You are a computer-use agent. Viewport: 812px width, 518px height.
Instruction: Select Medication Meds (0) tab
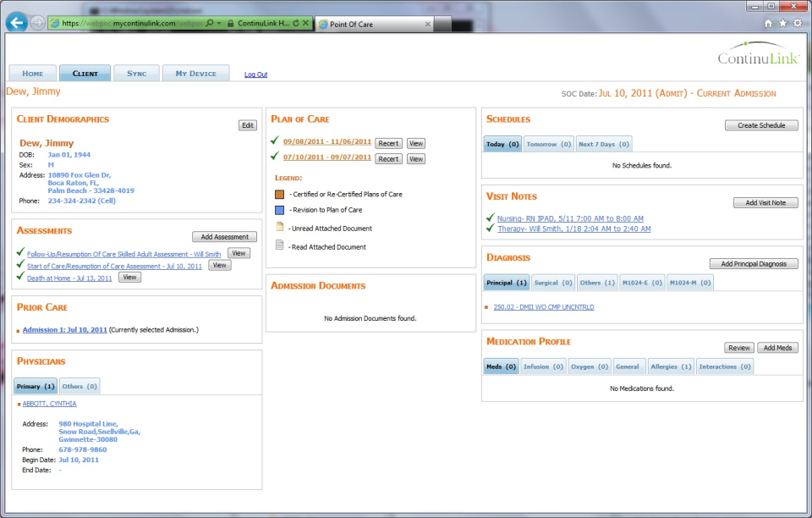[x=501, y=366]
